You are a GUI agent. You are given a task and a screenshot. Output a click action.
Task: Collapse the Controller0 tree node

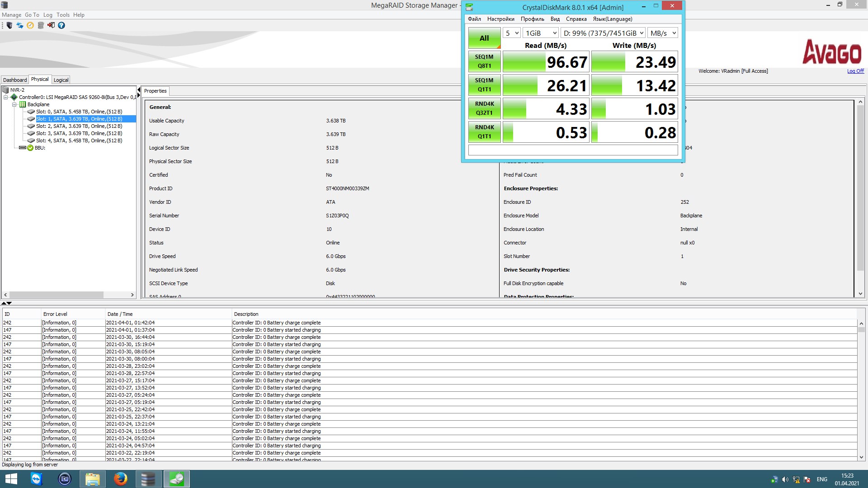(x=5, y=97)
